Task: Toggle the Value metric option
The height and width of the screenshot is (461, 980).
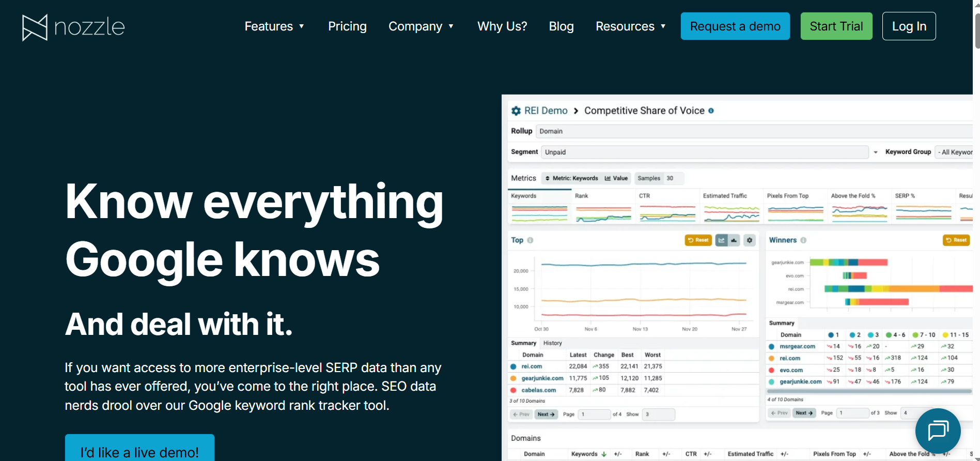Action: (616, 178)
